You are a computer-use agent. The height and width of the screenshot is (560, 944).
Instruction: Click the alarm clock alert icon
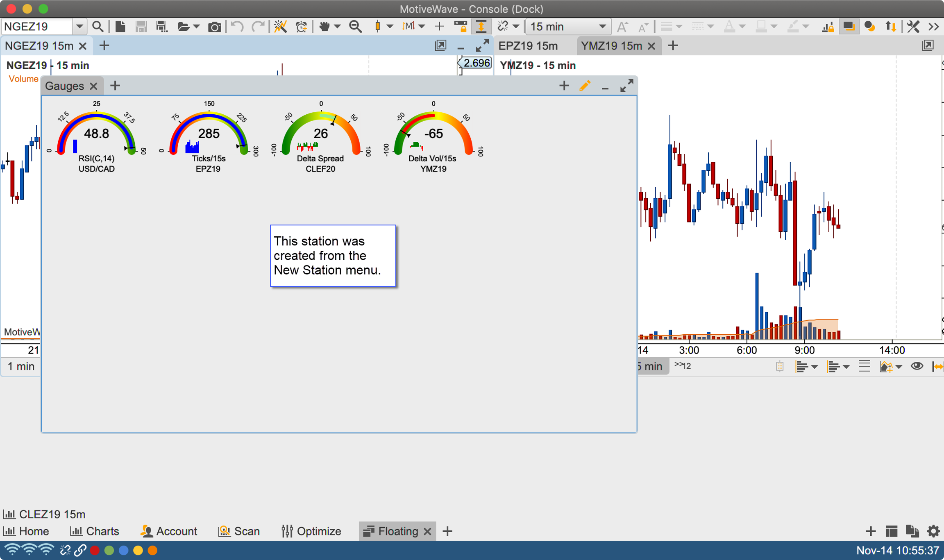point(302,27)
